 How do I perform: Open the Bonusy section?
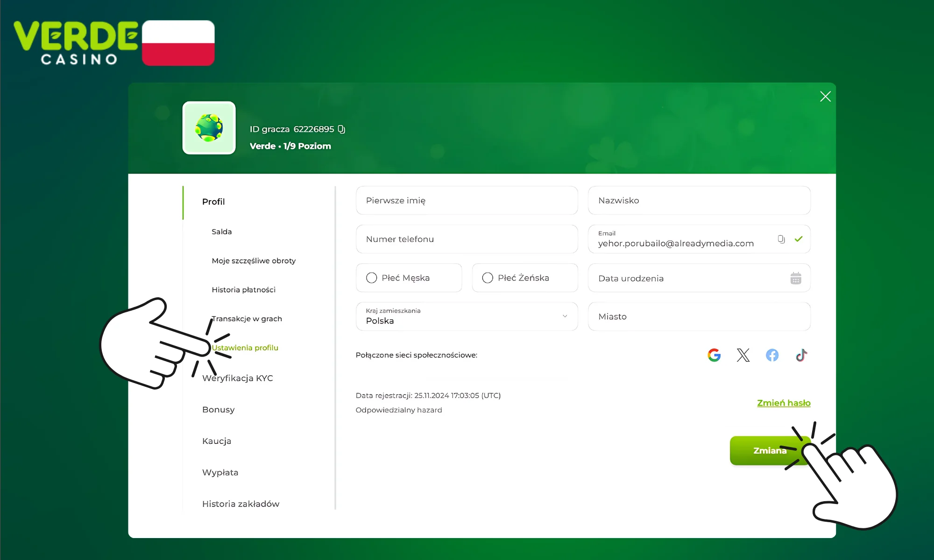tap(218, 409)
